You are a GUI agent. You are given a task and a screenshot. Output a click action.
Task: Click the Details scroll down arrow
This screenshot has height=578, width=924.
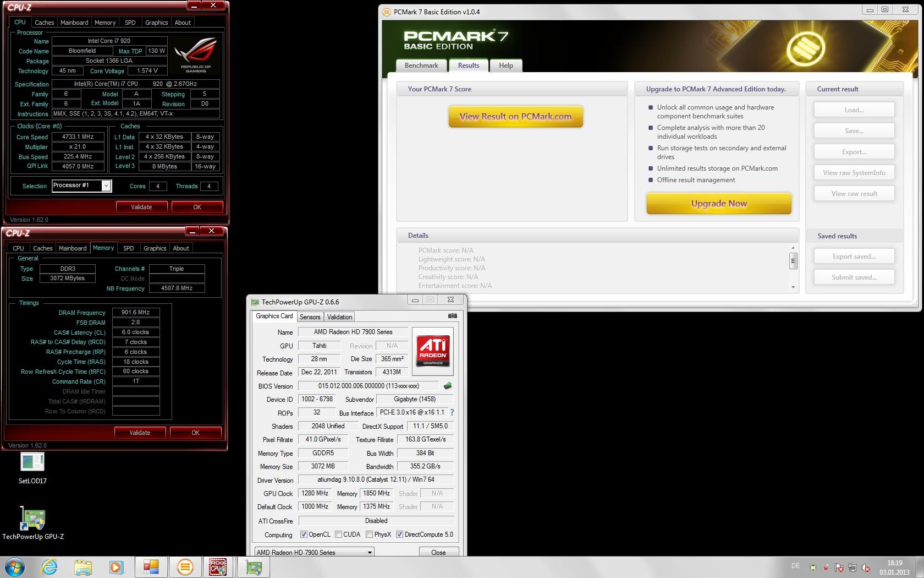pyautogui.click(x=793, y=287)
